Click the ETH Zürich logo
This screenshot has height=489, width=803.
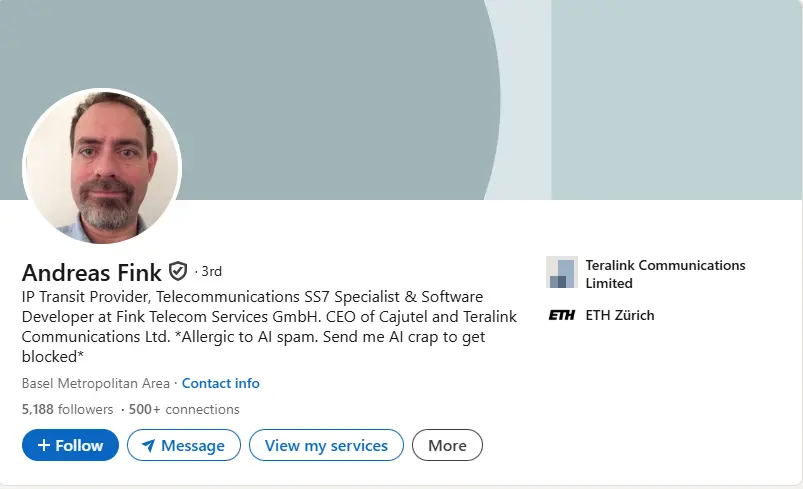[x=561, y=316]
